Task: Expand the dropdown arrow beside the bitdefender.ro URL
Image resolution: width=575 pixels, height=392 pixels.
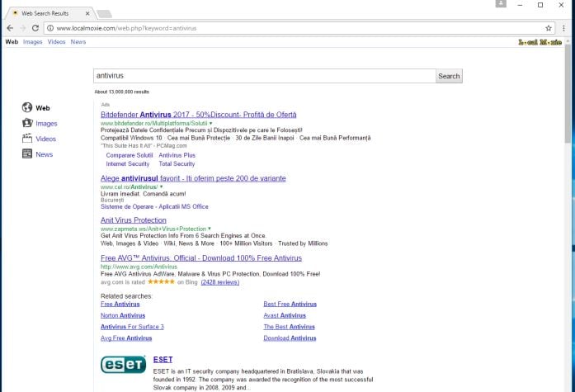Action: pos(211,123)
